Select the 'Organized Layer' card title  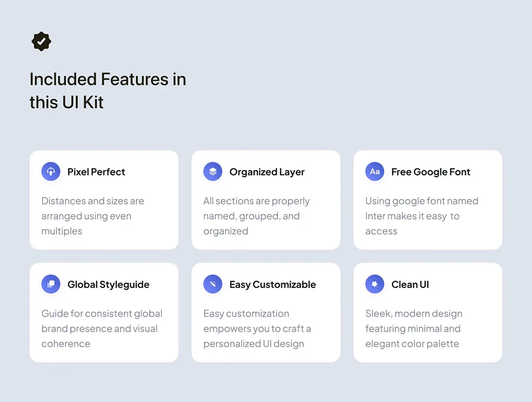[x=267, y=172]
